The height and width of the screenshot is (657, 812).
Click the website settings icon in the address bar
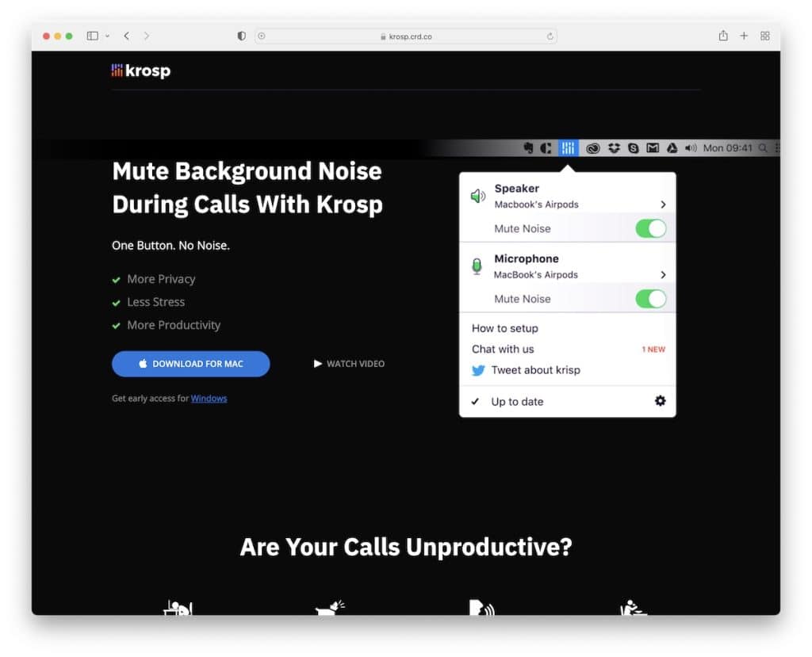pos(262,36)
